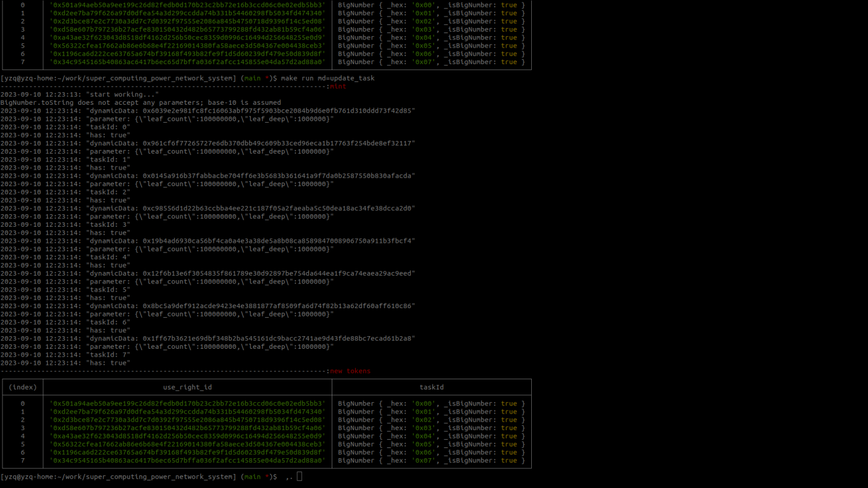Viewport: 868px width, 488px height.
Task: Click 0x34c9545165 id under the use_right_id header
Action: [187, 461]
